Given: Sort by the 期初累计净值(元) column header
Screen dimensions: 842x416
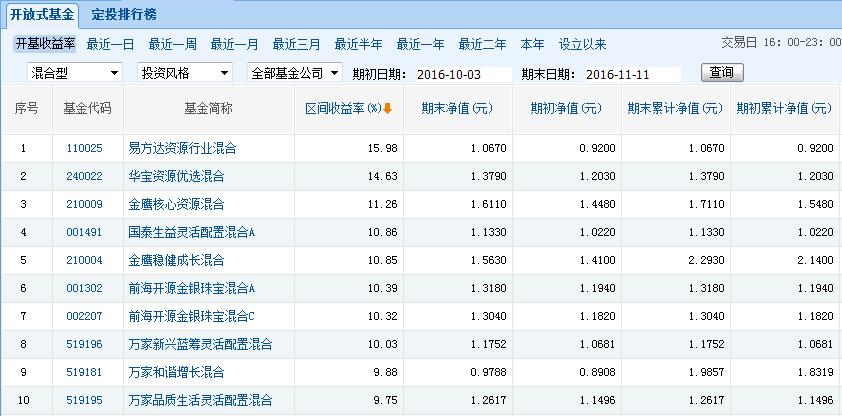Looking at the screenshot, I should coord(784,109).
